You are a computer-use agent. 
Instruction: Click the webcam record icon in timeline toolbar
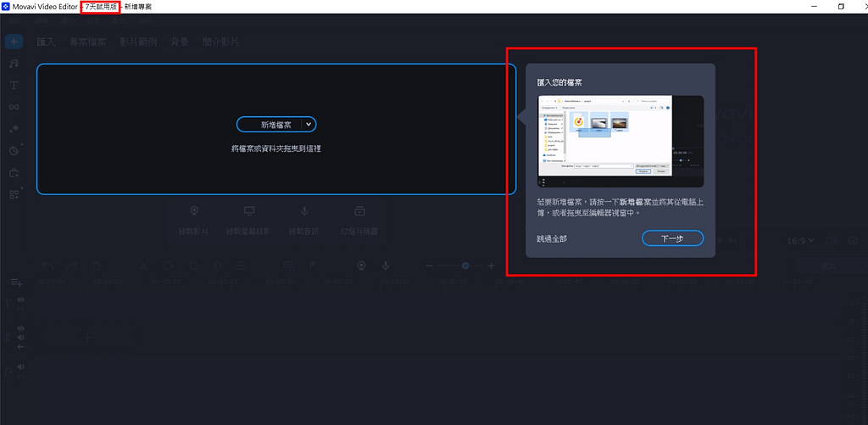361,266
